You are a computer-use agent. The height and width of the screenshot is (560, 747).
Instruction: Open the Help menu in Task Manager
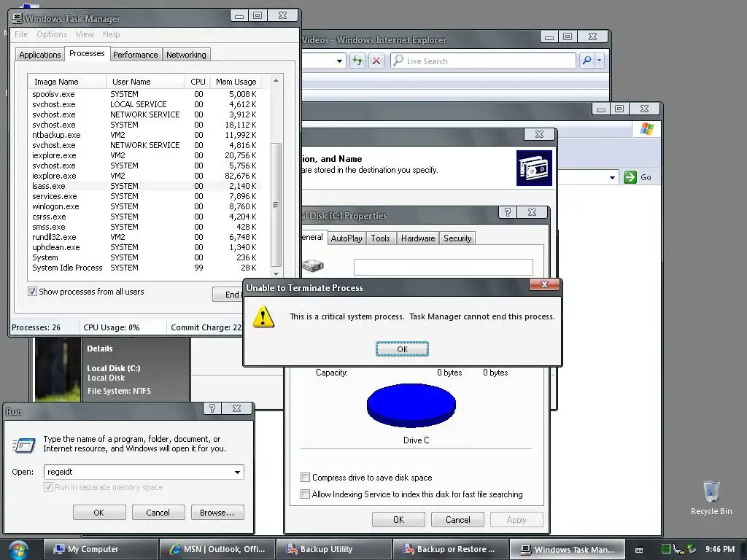112,34
